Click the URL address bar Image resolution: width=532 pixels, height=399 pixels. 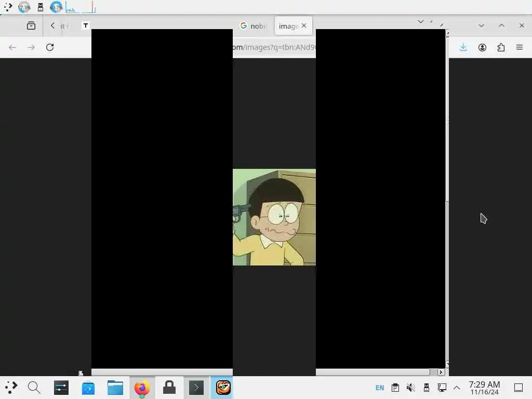coord(274,47)
